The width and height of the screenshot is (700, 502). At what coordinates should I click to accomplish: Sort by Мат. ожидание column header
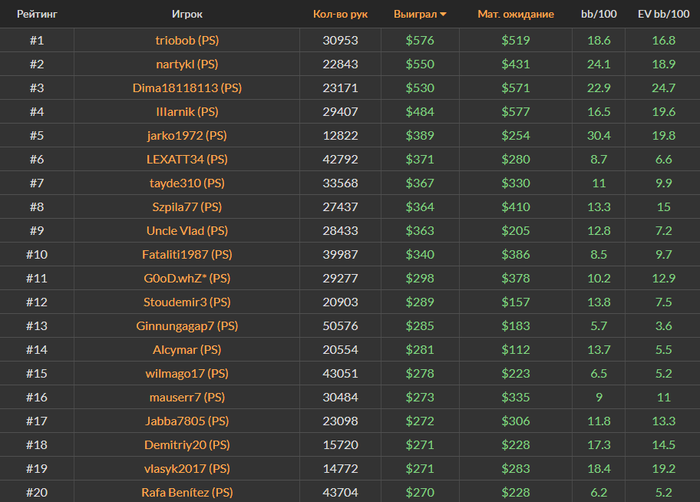coord(516,14)
